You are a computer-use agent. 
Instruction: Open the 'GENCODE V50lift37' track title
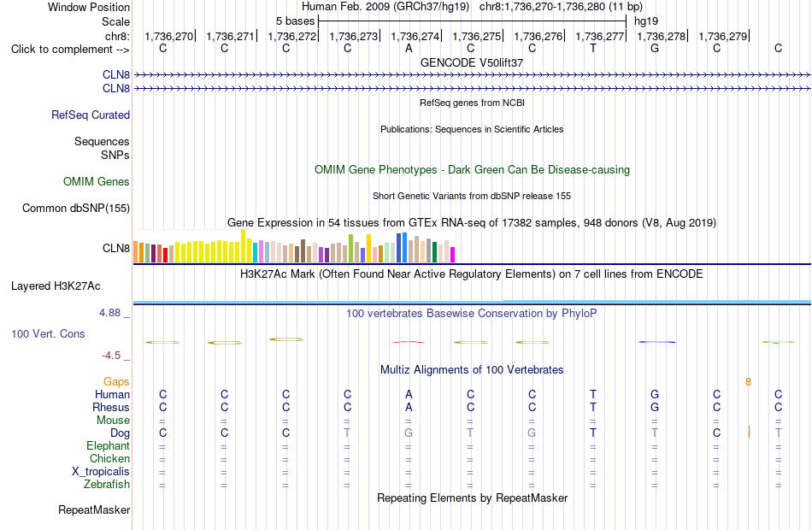(472, 62)
